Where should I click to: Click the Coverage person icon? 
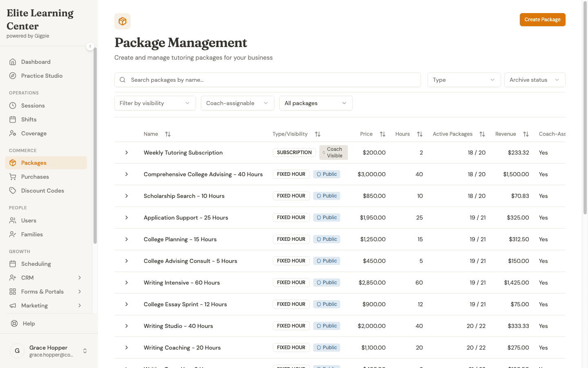[13, 133]
